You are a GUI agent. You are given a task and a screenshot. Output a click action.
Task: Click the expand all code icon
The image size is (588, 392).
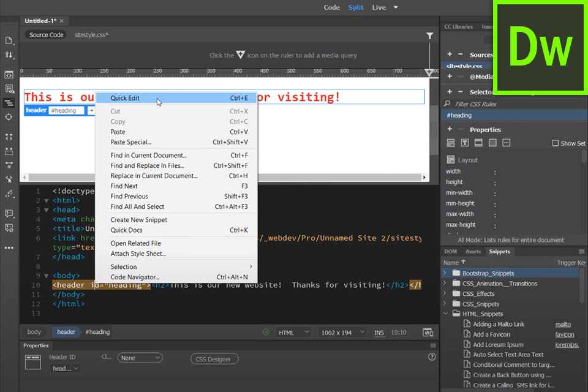[x=9, y=137]
